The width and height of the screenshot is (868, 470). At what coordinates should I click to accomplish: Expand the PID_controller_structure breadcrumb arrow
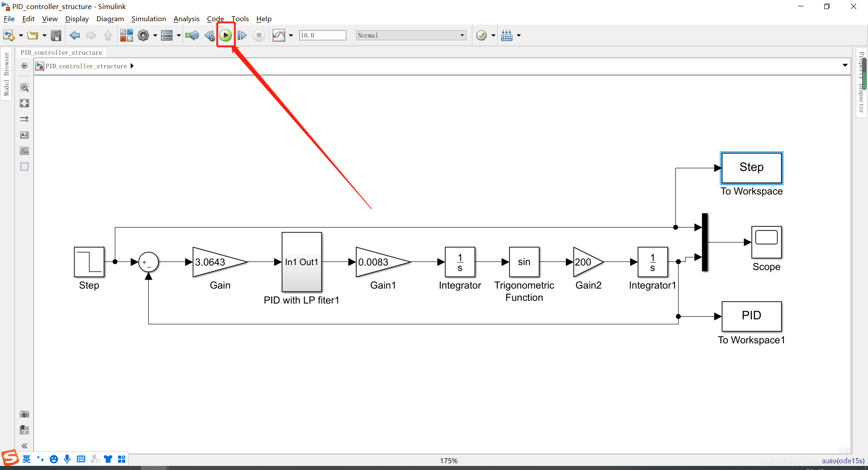[x=132, y=66]
